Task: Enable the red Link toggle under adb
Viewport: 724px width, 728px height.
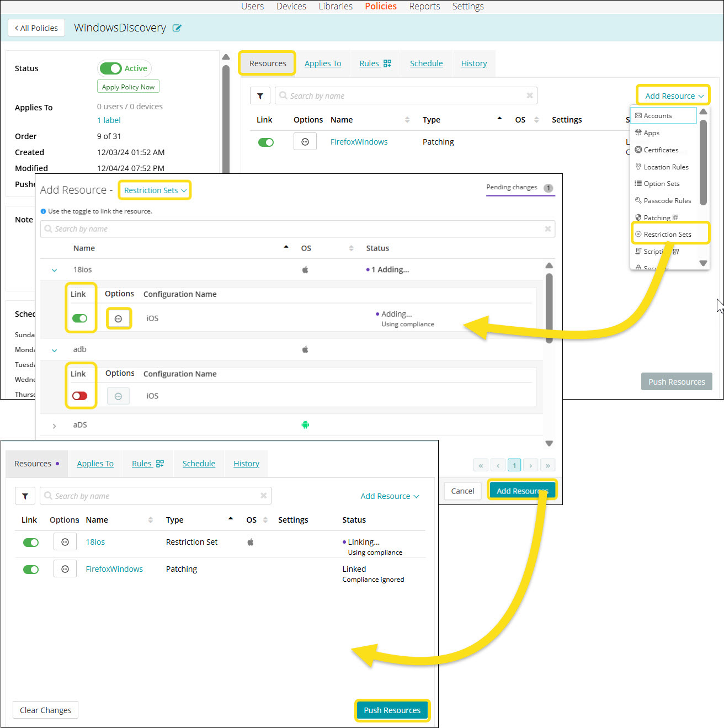Action: 80,396
